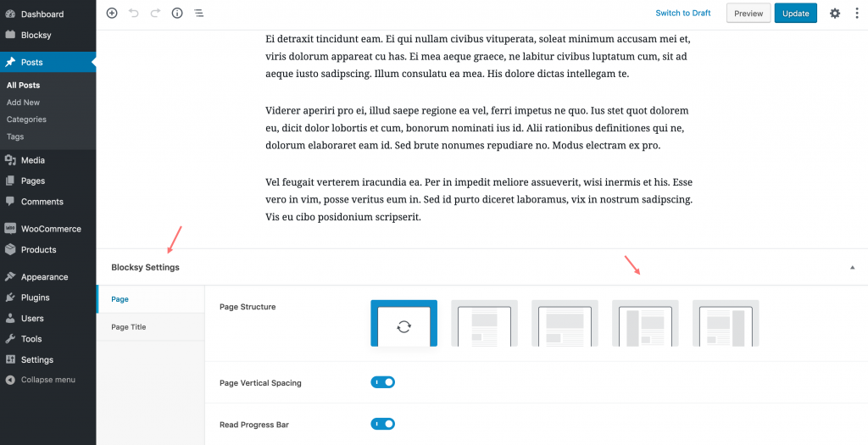Toggle the Read Progress Bar switch
The width and height of the screenshot is (868, 445).
pyautogui.click(x=382, y=424)
